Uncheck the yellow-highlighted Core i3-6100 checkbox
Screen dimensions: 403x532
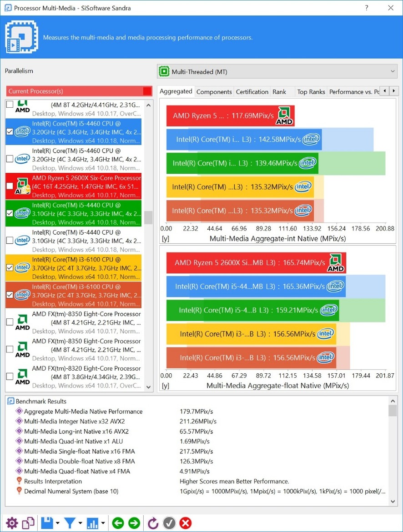(10, 267)
